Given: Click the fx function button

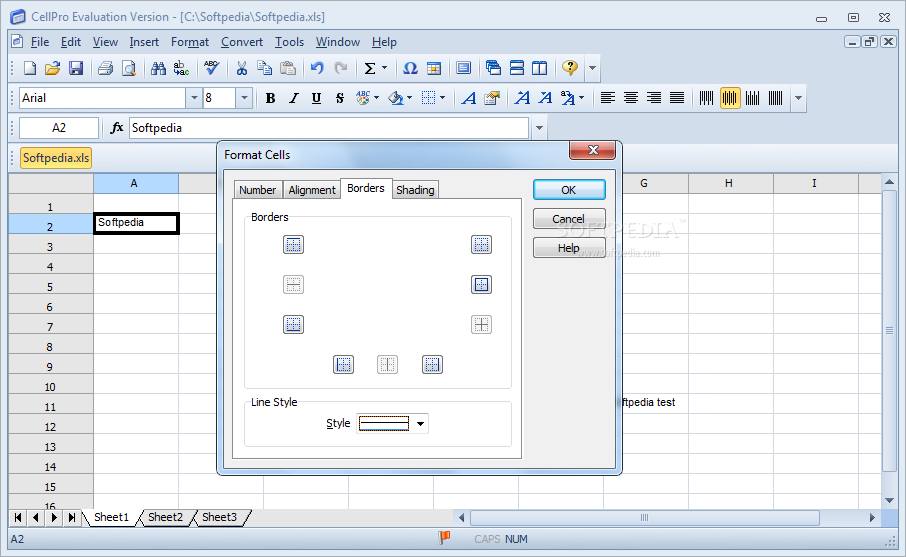Looking at the screenshot, I should click(x=117, y=128).
